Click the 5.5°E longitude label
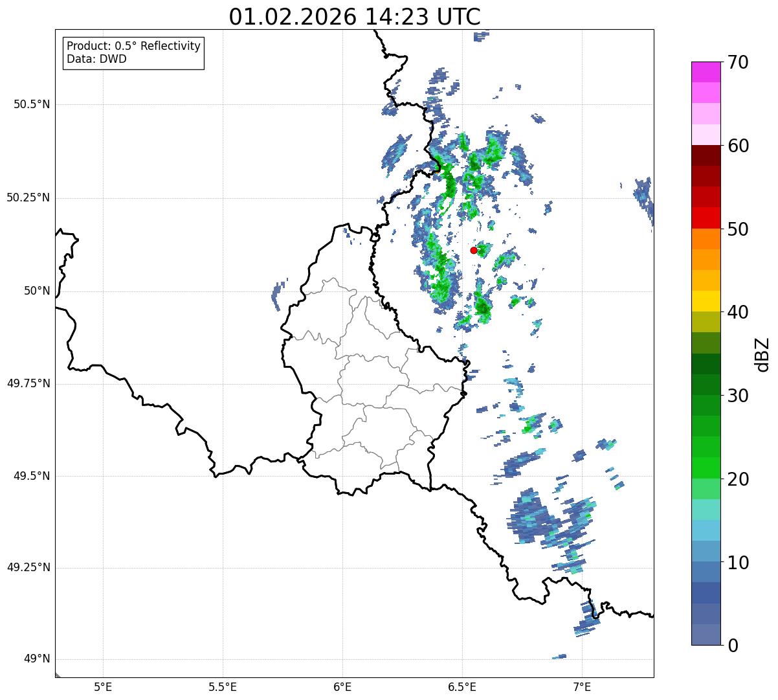The height and width of the screenshot is (700, 778). 223,686
